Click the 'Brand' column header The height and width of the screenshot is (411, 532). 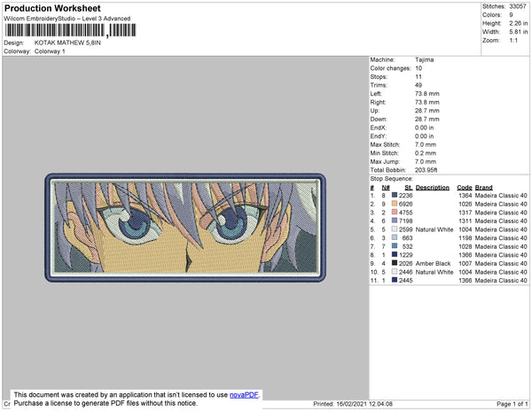pyautogui.click(x=484, y=188)
